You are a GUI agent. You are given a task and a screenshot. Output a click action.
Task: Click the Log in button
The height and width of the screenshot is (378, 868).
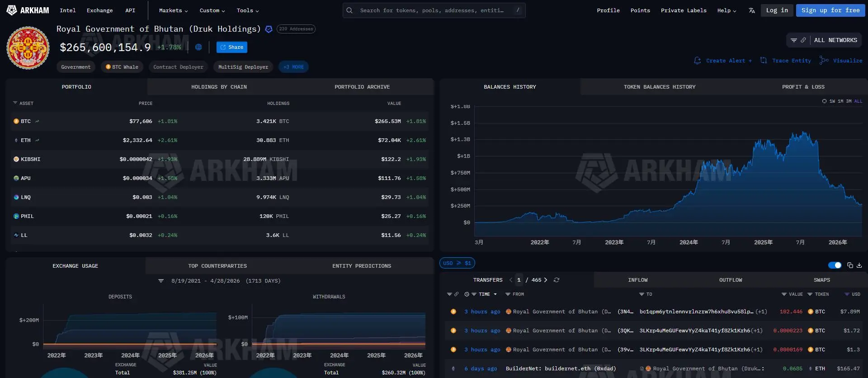tap(777, 10)
